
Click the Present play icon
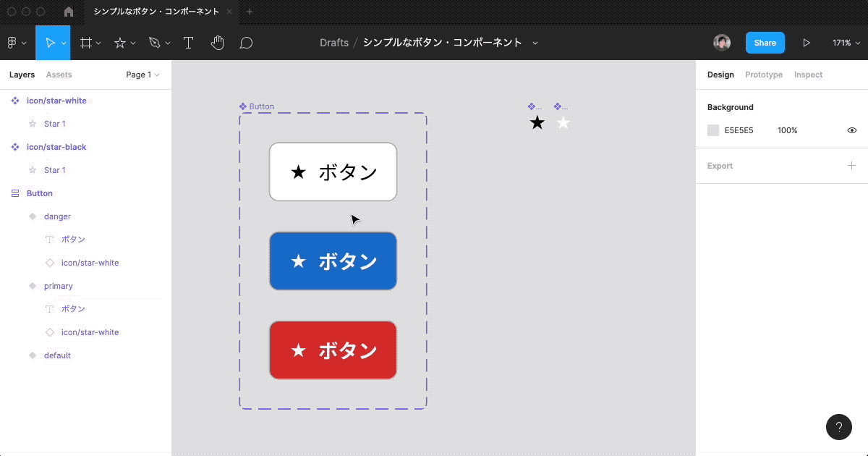click(x=807, y=42)
